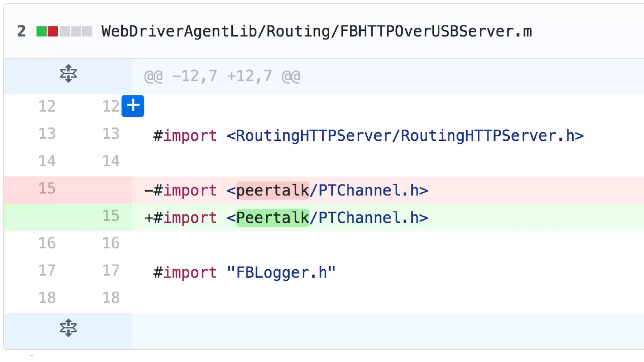Viewport: 644px width, 362px height.
Task: Click the RoutingHTTPServer import line
Action: click(x=368, y=136)
